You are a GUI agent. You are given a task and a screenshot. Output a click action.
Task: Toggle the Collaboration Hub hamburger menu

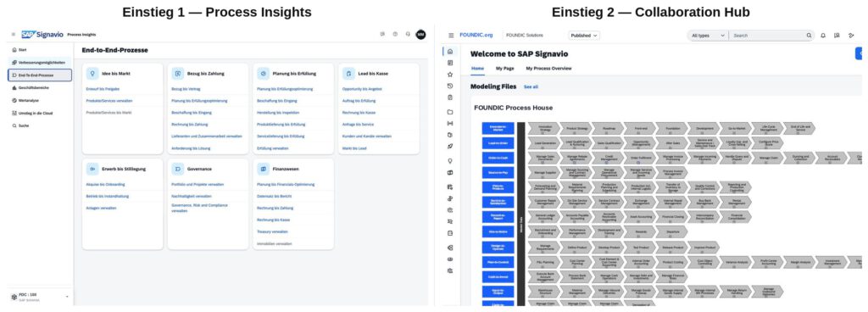click(x=451, y=36)
